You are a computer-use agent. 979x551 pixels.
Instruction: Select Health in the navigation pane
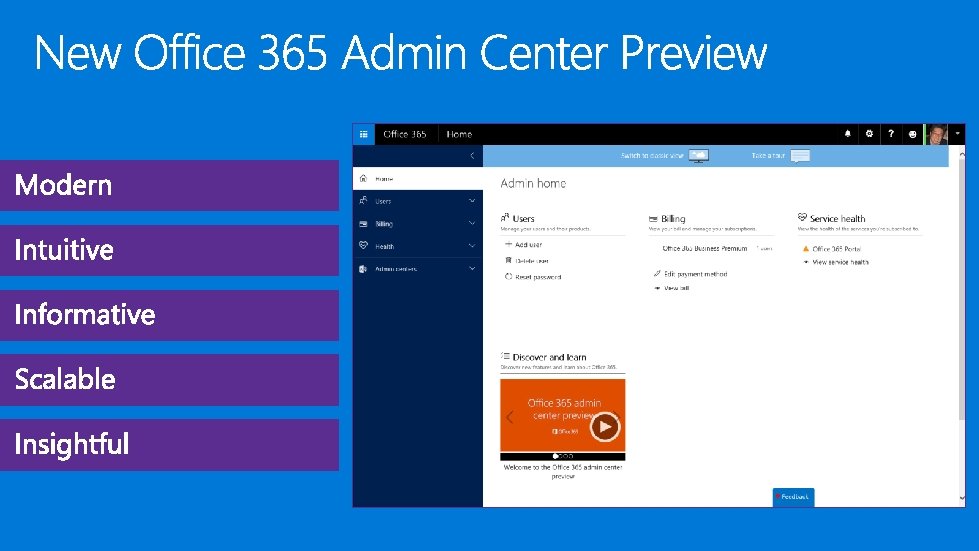(x=418, y=246)
